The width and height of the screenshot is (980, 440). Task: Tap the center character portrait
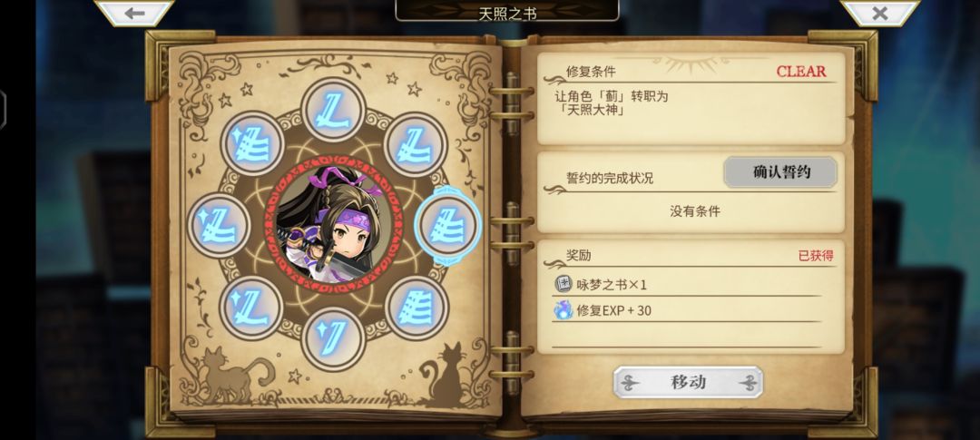[334, 225]
